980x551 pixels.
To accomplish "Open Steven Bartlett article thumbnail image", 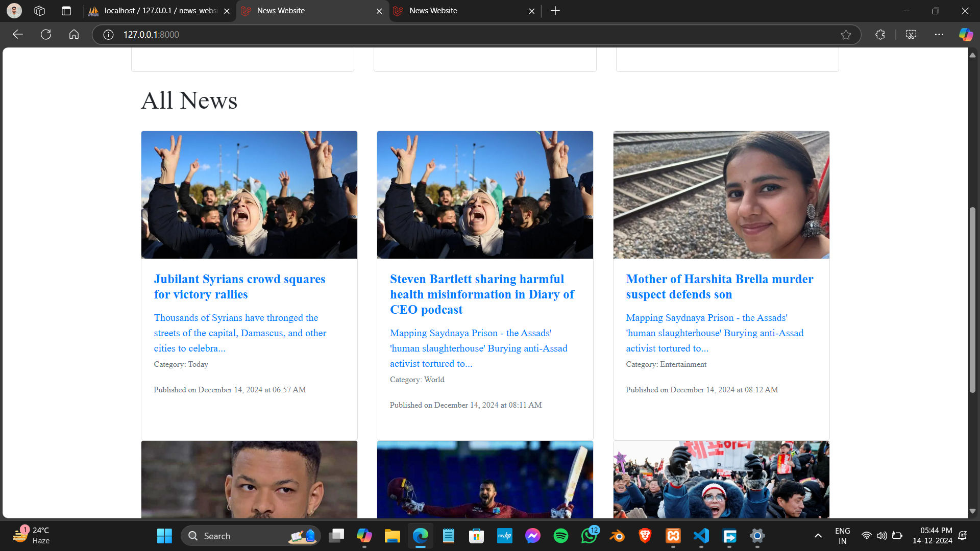I will (485, 195).
